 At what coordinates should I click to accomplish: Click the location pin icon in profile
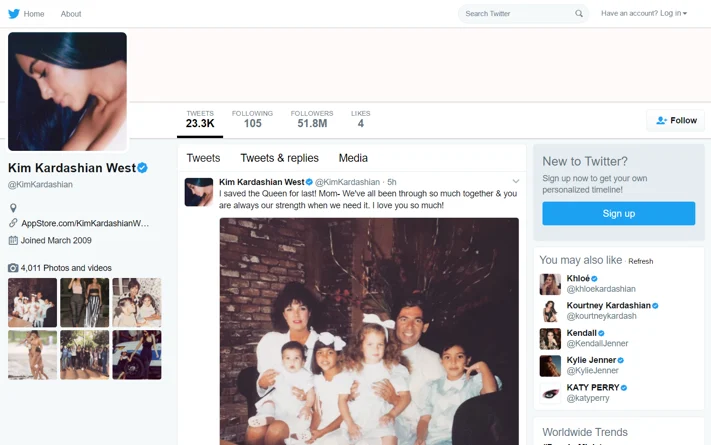coord(13,208)
